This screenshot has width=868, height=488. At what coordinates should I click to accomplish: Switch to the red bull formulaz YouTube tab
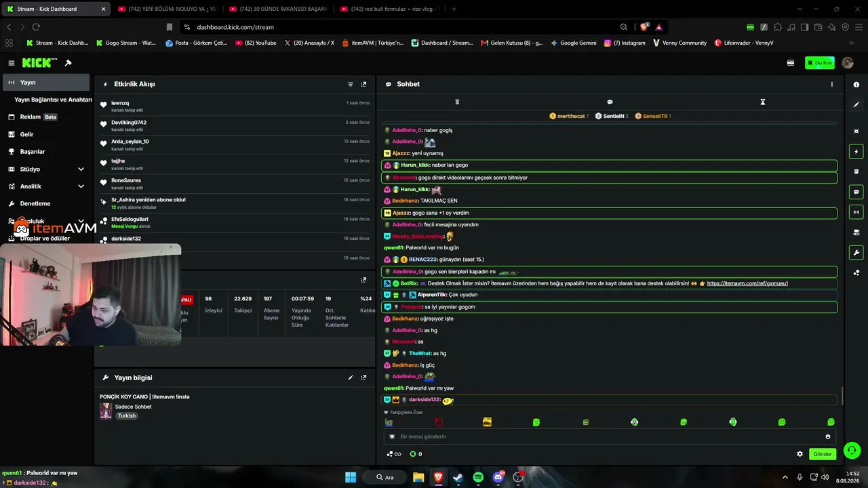[390, 9]
